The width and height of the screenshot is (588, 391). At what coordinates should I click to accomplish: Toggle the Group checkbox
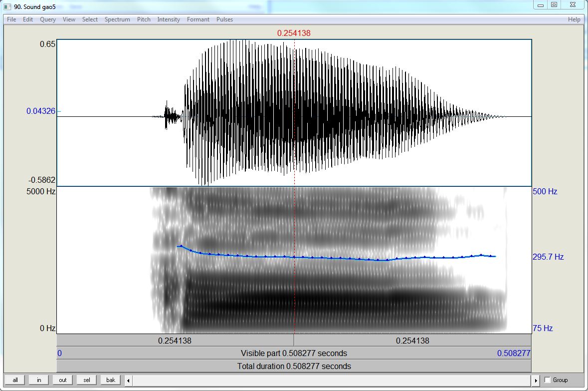tap(547, 380)
